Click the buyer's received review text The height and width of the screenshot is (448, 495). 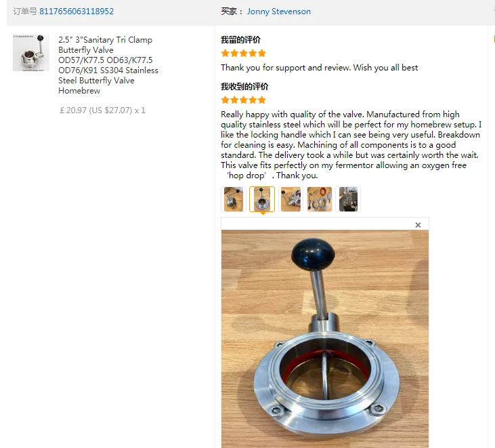pos(351,144)
